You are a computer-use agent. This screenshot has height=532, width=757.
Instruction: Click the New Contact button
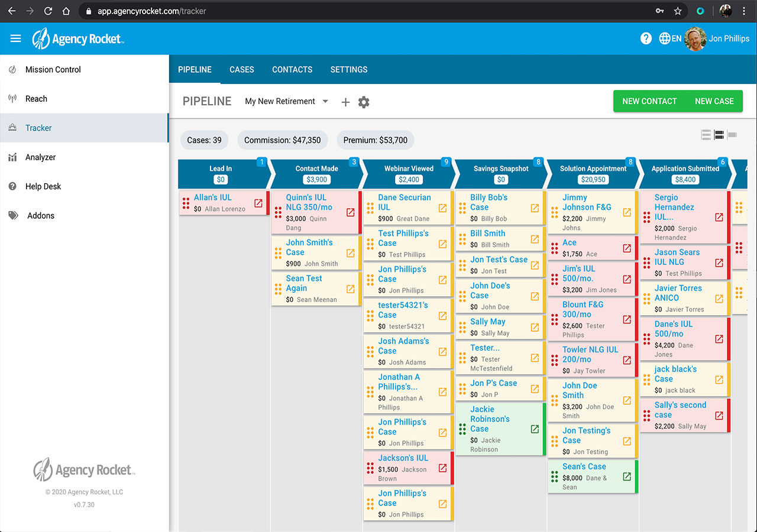[649, 101]
